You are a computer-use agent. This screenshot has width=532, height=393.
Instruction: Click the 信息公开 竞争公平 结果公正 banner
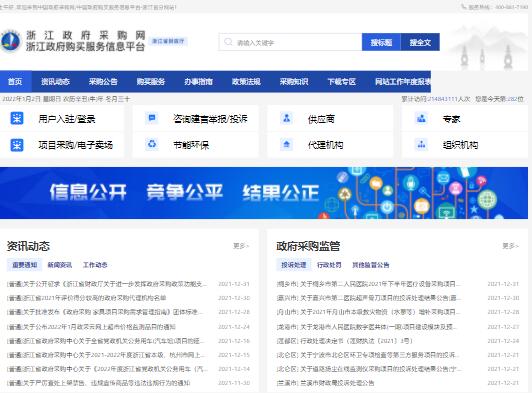point(264,193)
